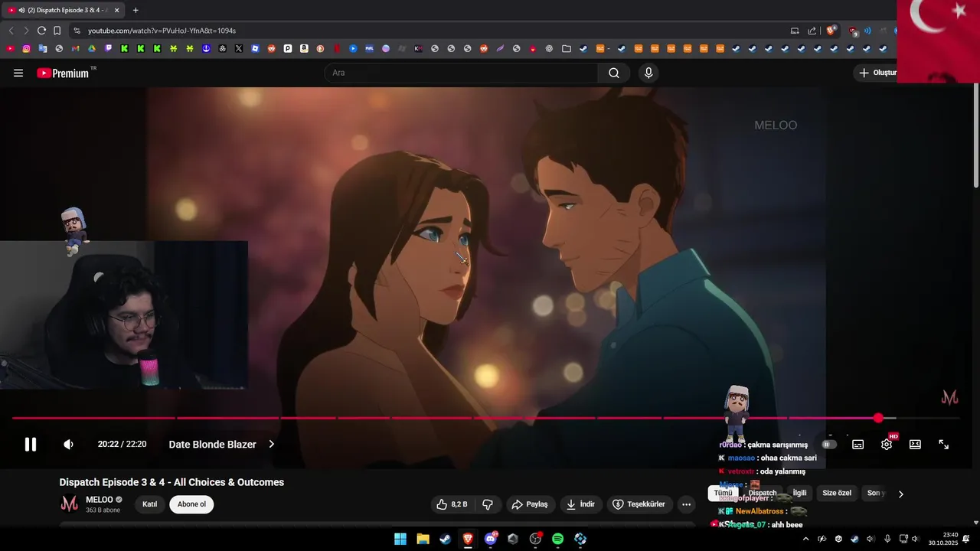
Task: Click the İndir download button
Action: [x=580, y=504]
